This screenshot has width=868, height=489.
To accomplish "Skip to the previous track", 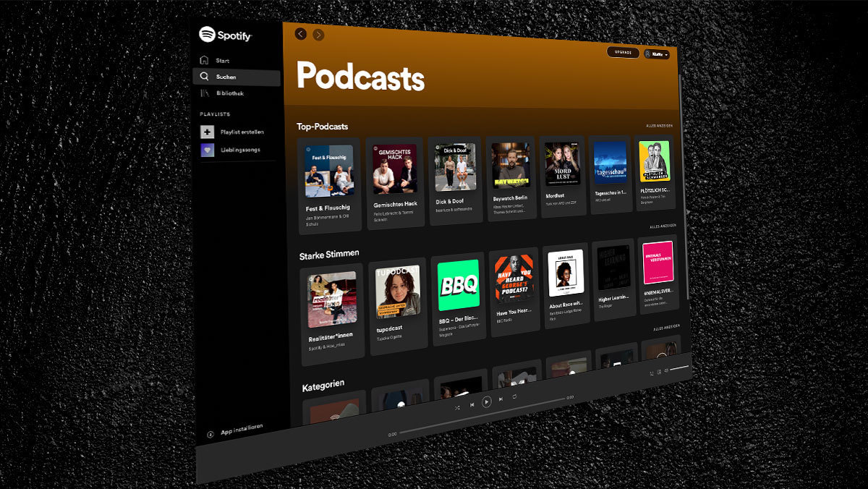I will pos(472,405).
